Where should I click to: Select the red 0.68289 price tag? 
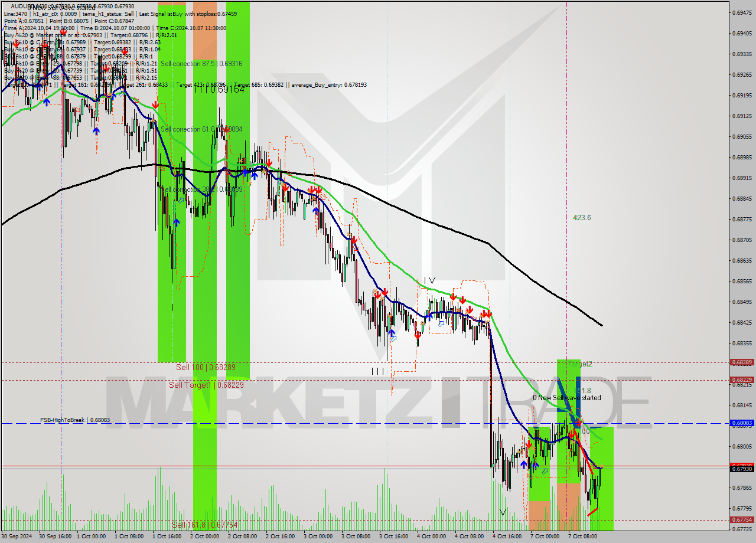click(x=742, y=362)
